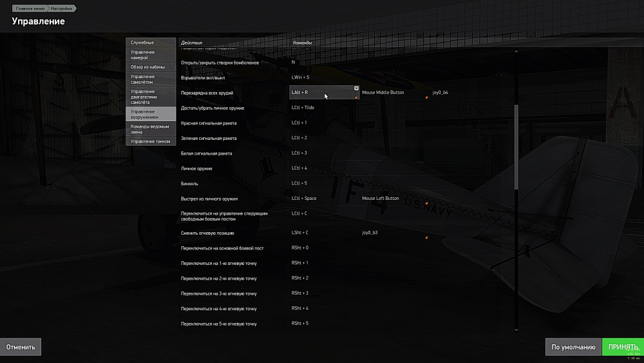This screenshot has height=363, width=644.
Task: Go back to Главное меню breadcrumb
Action: pos(30,8)
